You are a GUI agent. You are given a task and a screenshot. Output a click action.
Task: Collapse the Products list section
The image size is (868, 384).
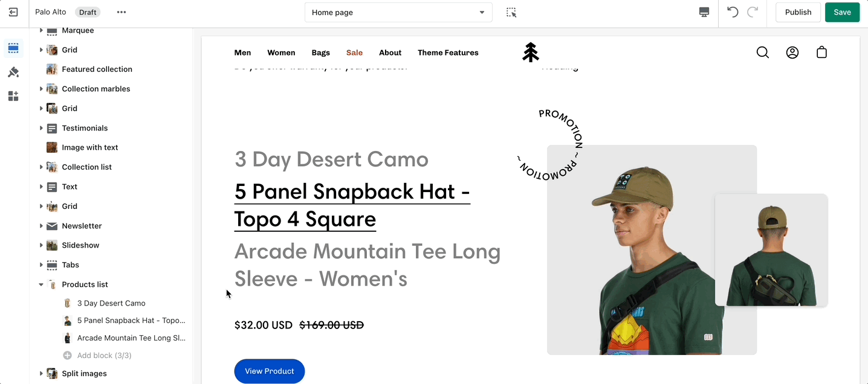pyautogui.click(x=41, y=284)
